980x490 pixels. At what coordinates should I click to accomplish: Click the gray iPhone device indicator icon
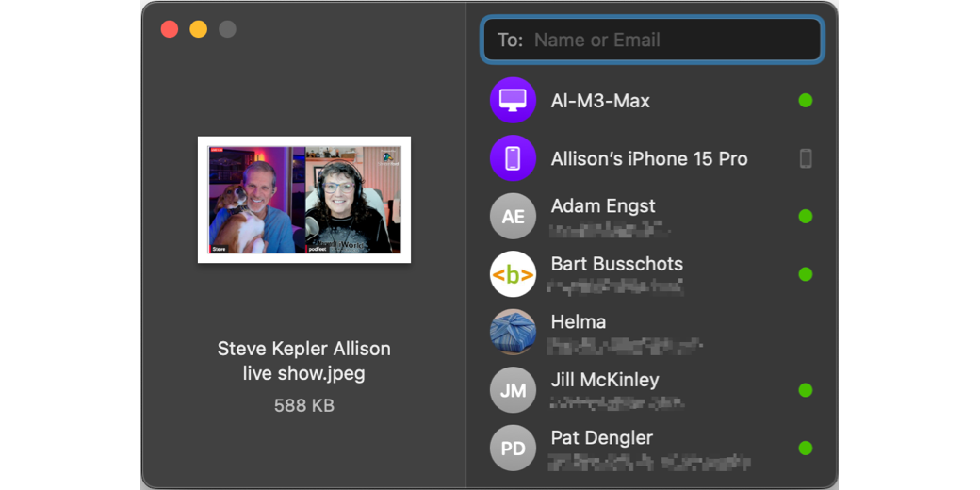click(805, 158)
